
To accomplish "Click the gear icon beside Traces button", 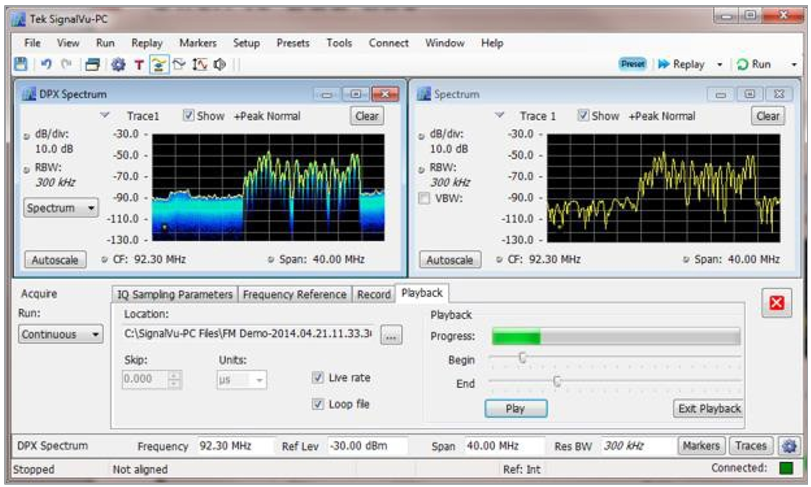I will click(x=791, y=446).
